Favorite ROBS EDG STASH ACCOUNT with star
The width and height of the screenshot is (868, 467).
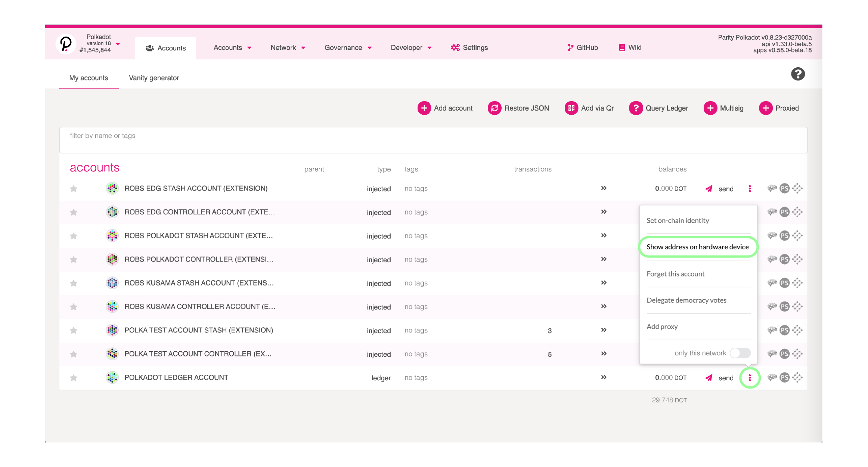[x=74, y=189]
